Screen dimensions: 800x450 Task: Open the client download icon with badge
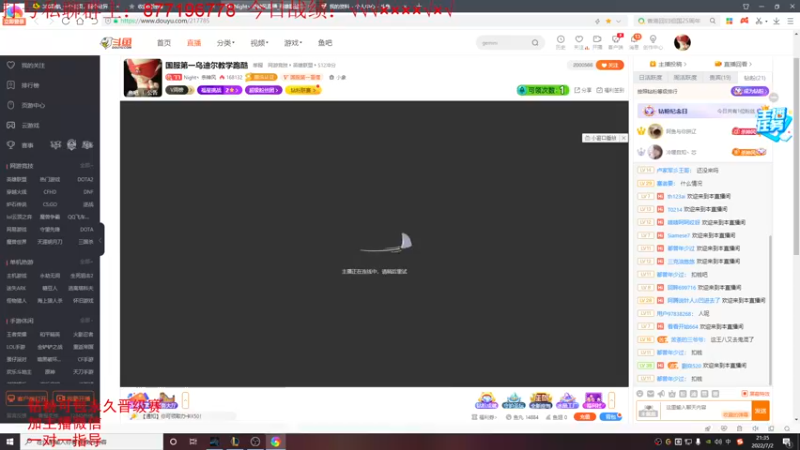point(616,39)
